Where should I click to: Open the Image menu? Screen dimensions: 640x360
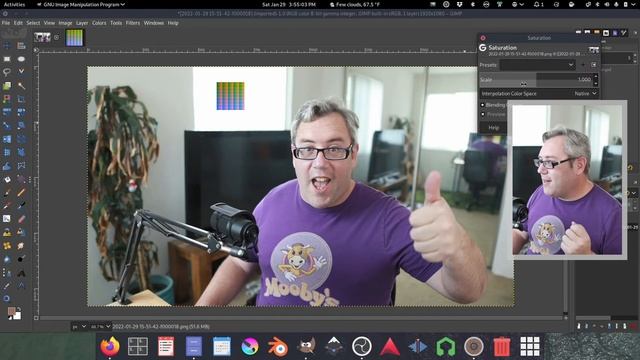pyautogui.click(x=65, y=23)
